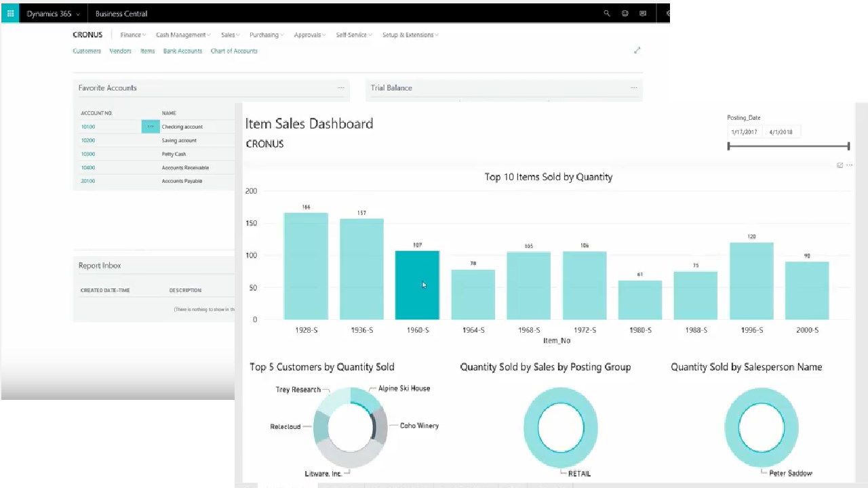Screen dimensions: 868x488
Task: Click the Top 10 Items Sold by Quantity title
Action: 549,177
